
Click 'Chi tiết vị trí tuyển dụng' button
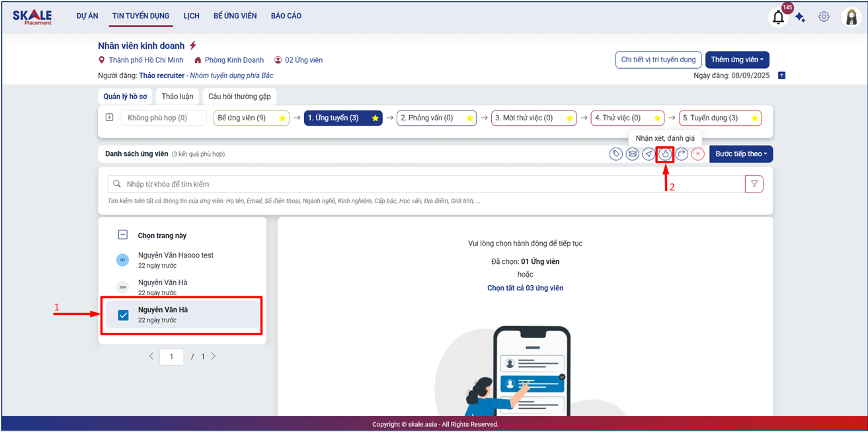pyautogui.click(x=658, y=60)
